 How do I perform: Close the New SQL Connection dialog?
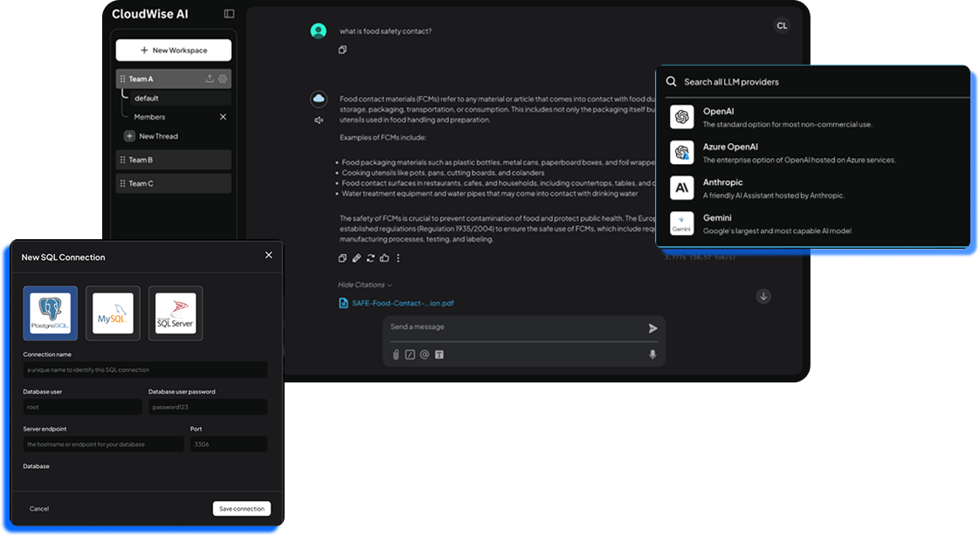pyautogui.click(x=269, y=255)
